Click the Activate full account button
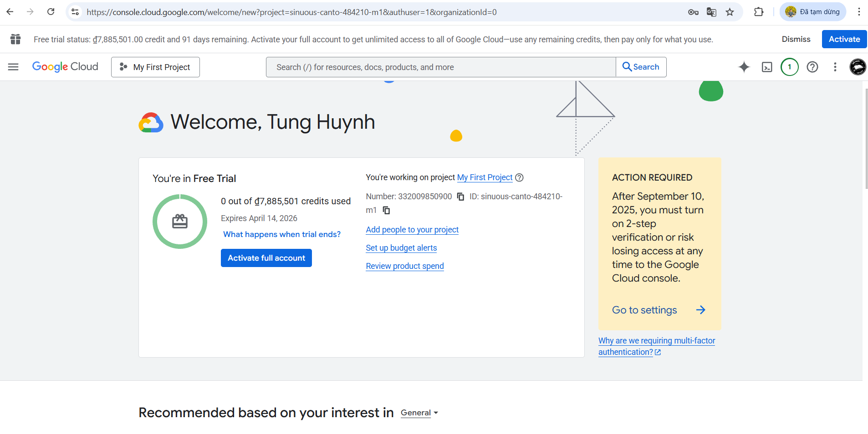This screenshot has height=434, width=868. tap(266, 258)
